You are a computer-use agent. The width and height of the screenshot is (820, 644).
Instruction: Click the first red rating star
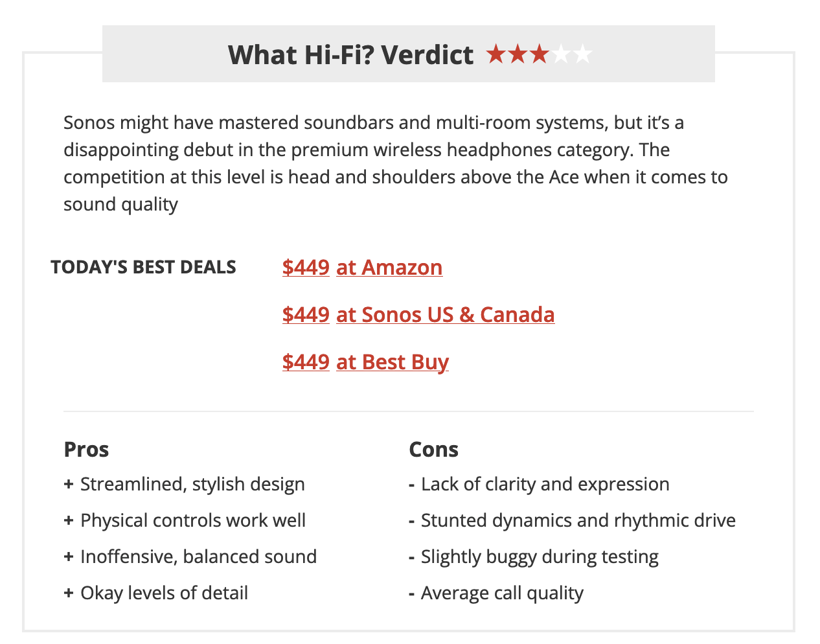(496, 54)
